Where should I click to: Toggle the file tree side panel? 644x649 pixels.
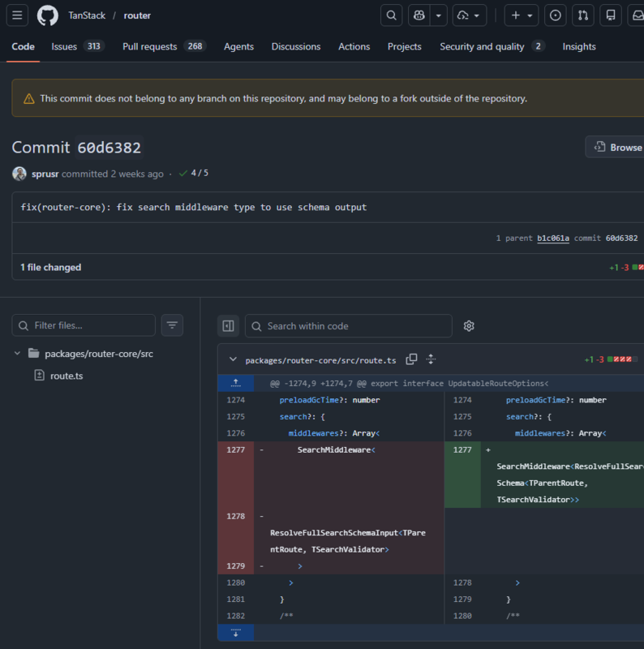tap(228, 326)
